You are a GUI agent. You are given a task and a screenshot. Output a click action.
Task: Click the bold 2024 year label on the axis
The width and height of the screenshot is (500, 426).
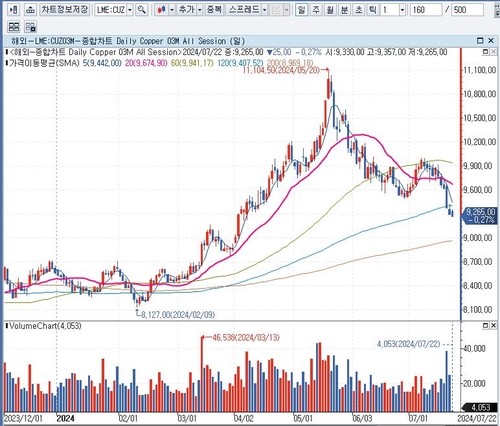[x=66, y=419]
